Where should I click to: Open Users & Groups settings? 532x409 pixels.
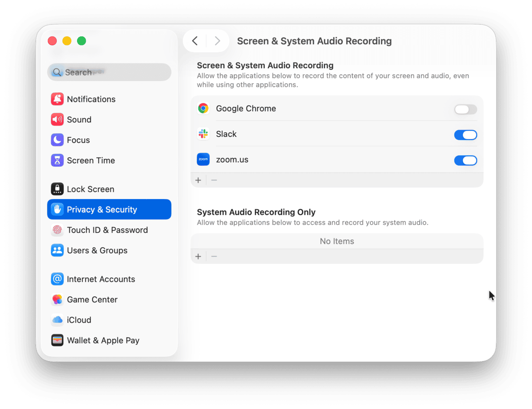pos(97,251)
